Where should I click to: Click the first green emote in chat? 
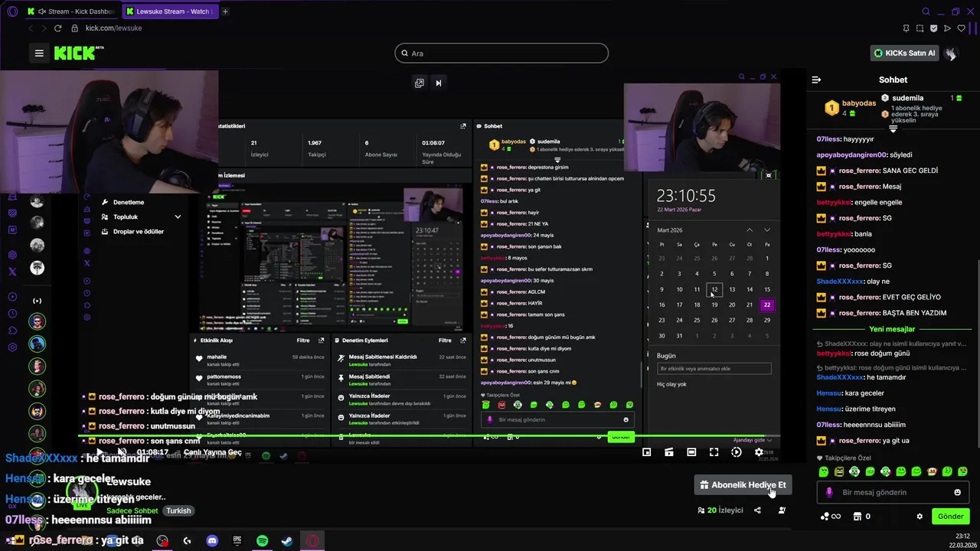[824, 471]
